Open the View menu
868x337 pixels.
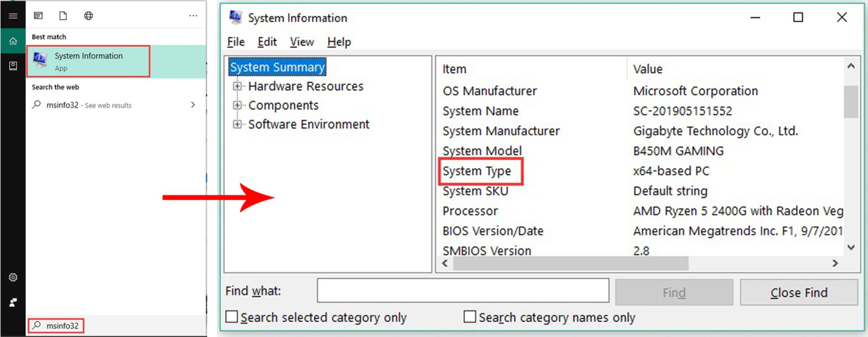point(302,42)
